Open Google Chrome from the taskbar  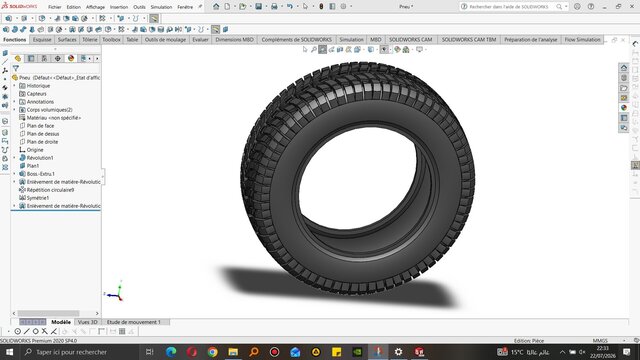[x=212, y=352]
